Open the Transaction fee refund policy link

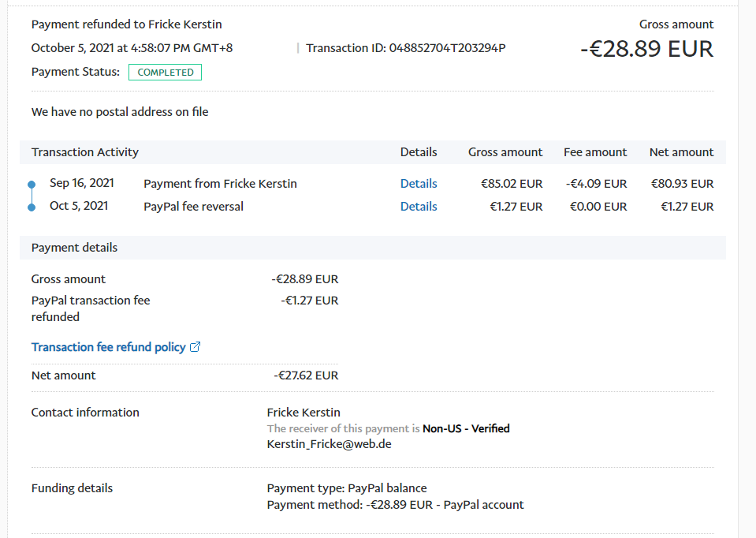tap(108, 347)
